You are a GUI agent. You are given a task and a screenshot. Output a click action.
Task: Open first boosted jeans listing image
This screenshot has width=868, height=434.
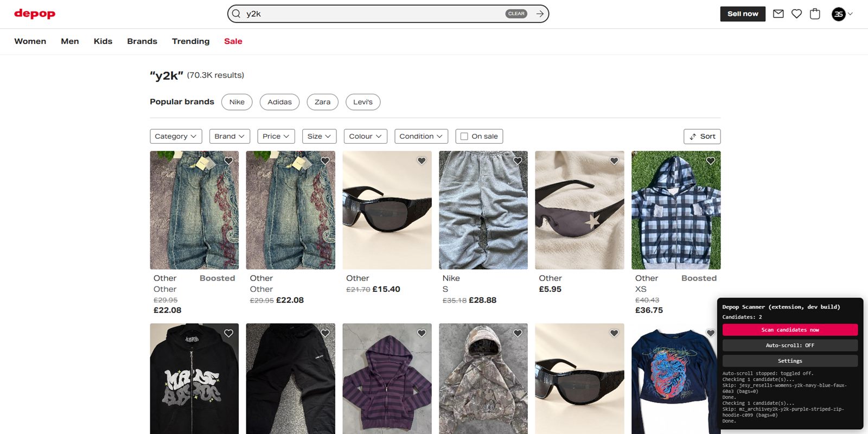click(194, 210)
